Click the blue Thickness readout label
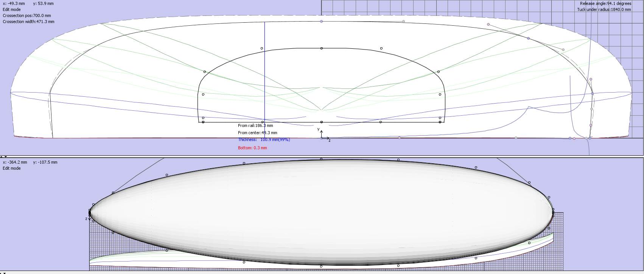The image size is (644, 274). (x=264, y=140)
